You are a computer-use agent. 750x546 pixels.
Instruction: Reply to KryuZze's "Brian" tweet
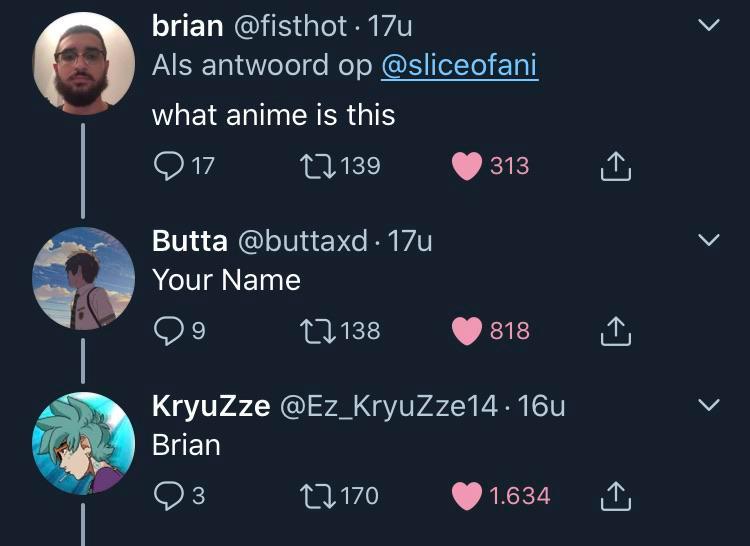click(x=168, y=495)
